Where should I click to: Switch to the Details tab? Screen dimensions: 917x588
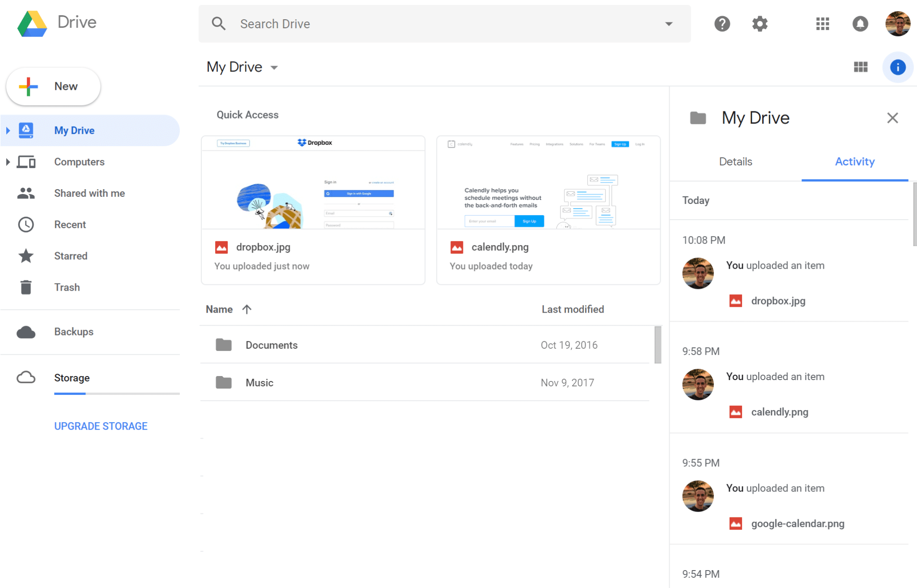click(x=734, y=162)
